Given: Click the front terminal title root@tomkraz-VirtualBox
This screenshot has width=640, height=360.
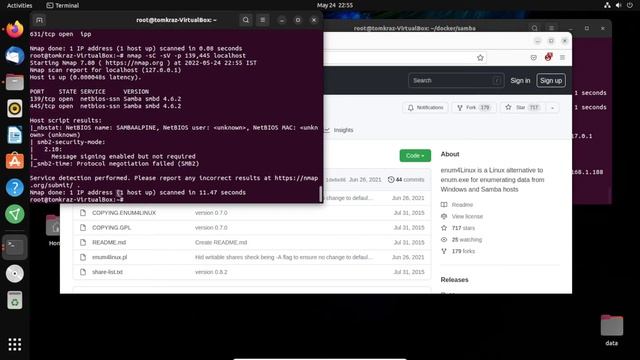Looking at the screenshot, I should pos(176,20).
